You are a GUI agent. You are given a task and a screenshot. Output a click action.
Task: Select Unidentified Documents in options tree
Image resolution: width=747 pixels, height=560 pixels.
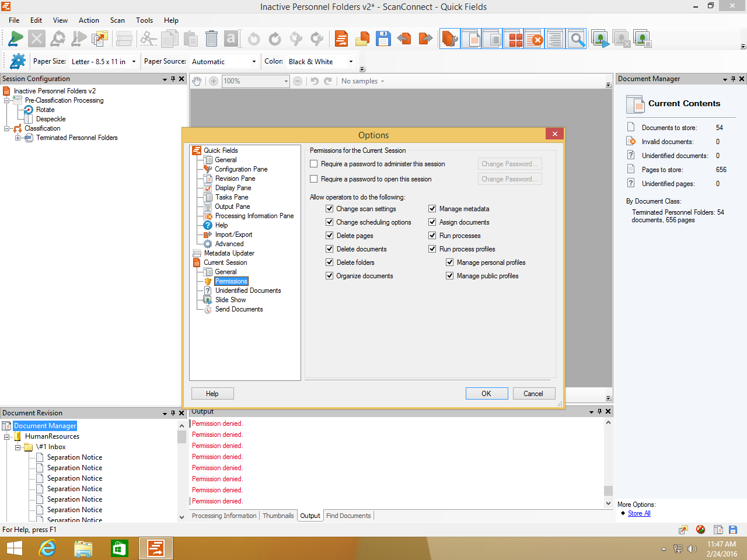click(248, 290)
